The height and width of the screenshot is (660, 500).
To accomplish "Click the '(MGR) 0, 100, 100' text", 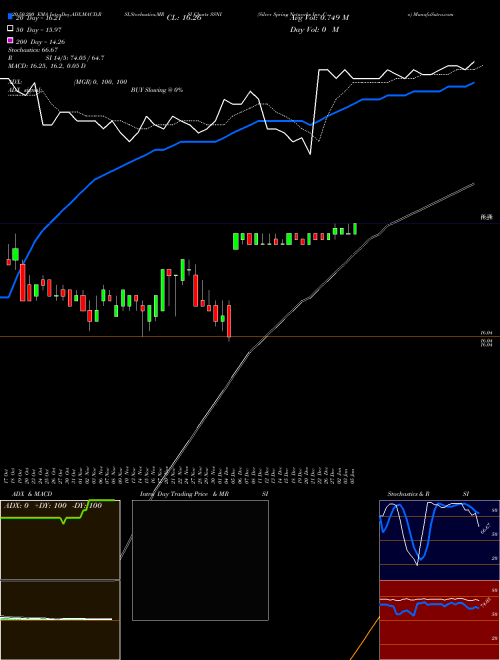I will click(100, 82).
